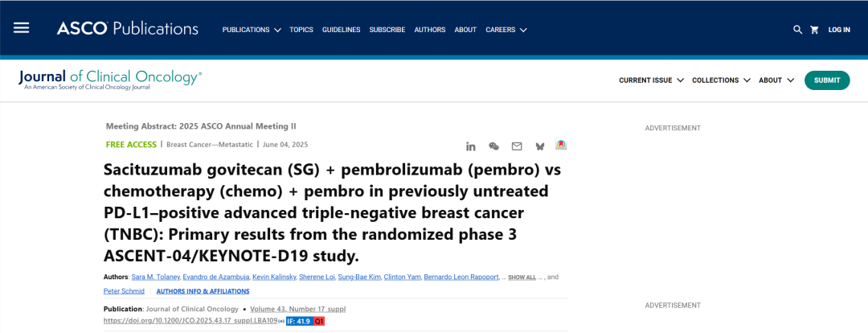The width and height of the screenshot is (868, 333).
Task: Show all authors in the list
Action: click(x=522, y=277)
